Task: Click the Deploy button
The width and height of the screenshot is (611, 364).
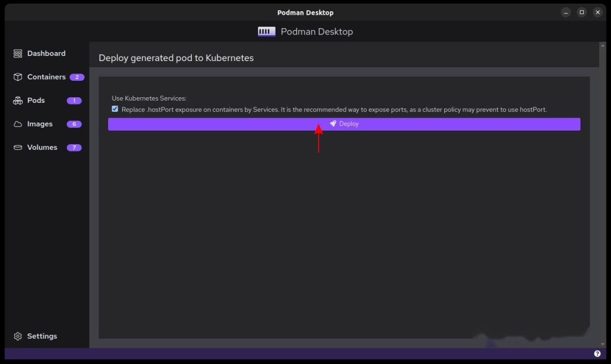Action: tap(344, 124)
